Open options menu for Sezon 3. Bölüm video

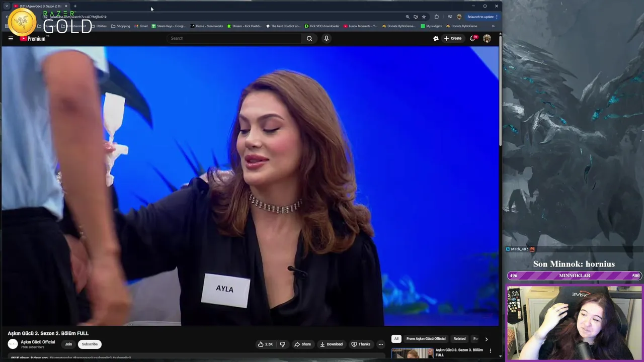coord(491,350)
